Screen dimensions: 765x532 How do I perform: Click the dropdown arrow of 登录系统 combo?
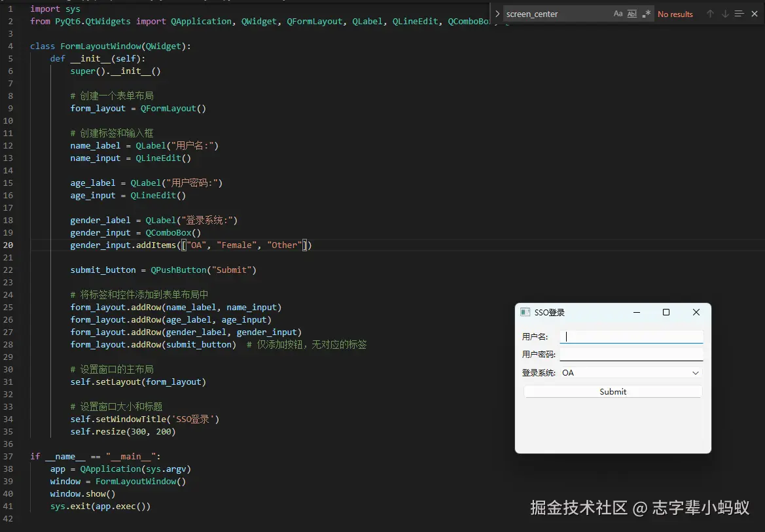tap(696, 373)
